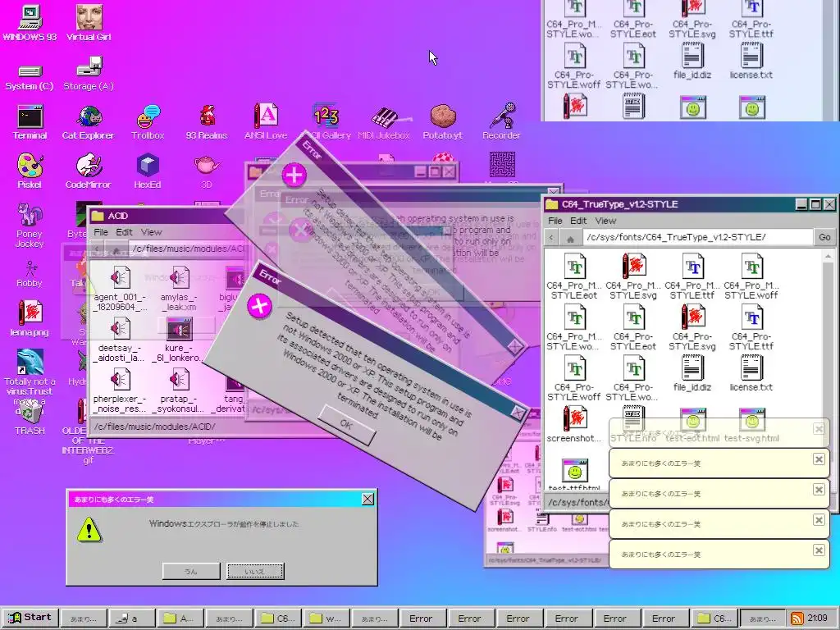Click the RSS feed tray icon
Screen dimensions: 840x630
(797, 619)
